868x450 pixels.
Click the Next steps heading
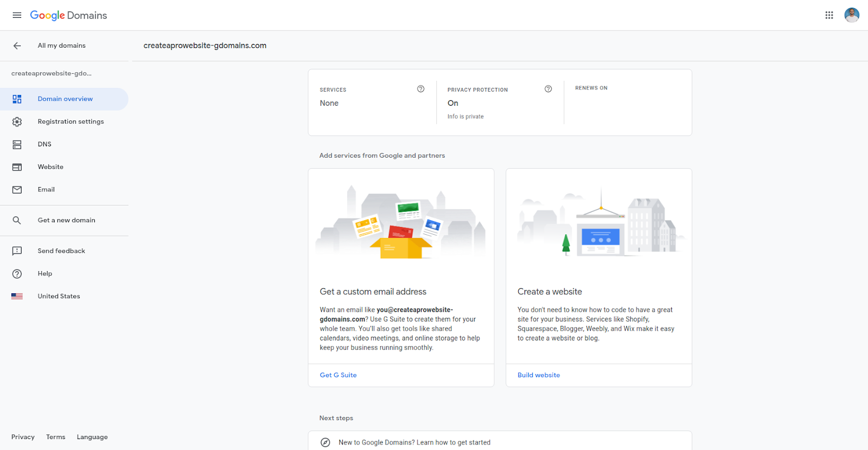pyautogui.click(x=336, y=418)
